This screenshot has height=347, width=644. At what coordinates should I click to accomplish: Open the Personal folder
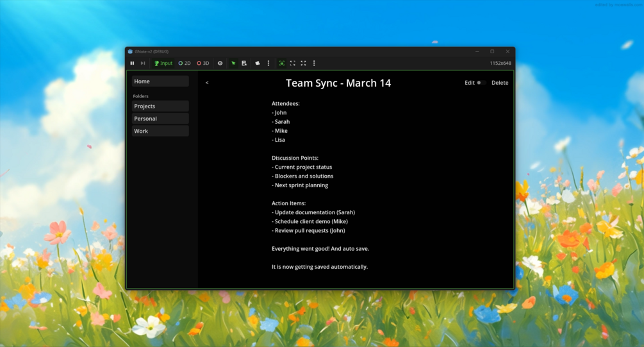click(x=160, y=119)
